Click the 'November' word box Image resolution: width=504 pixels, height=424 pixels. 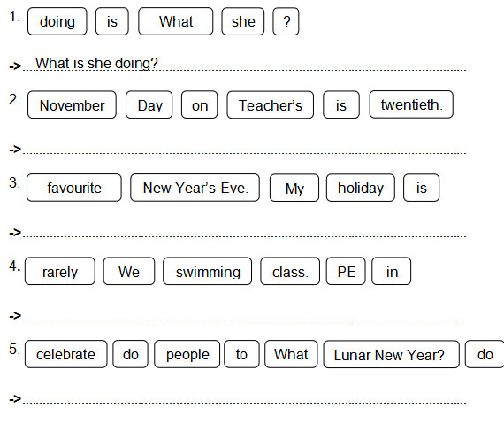click(72, 104)
